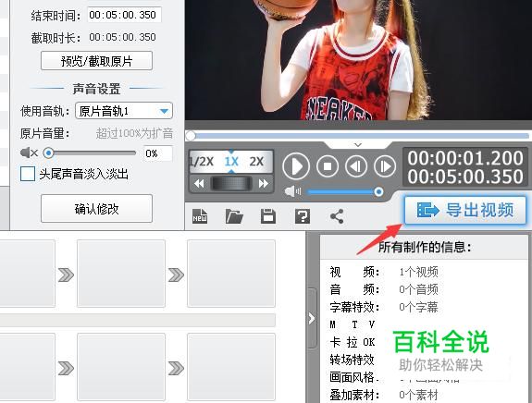Select 1/2X playback speed

202,162
